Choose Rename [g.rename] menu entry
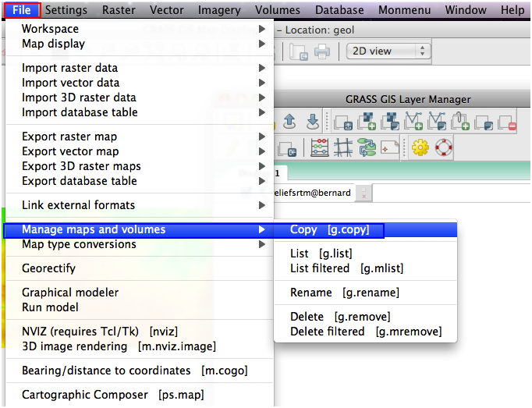The image size is (532, 408). (x=344, y=293)
